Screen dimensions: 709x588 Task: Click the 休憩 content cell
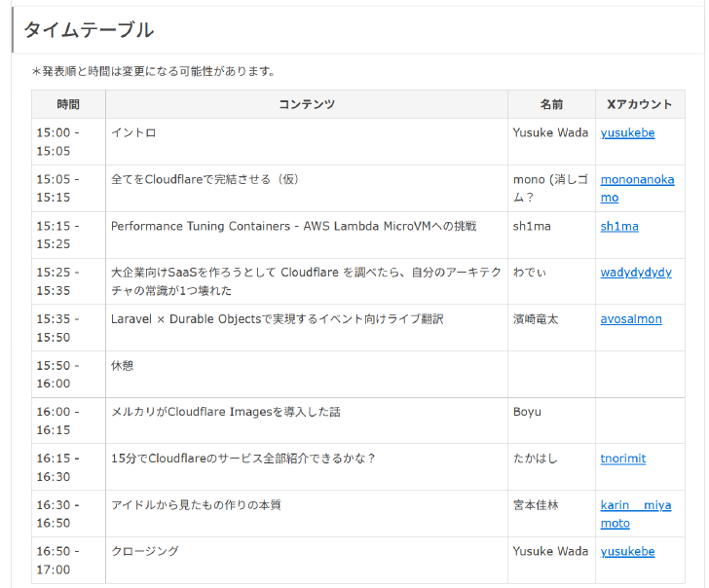click(x=307, y=375)
